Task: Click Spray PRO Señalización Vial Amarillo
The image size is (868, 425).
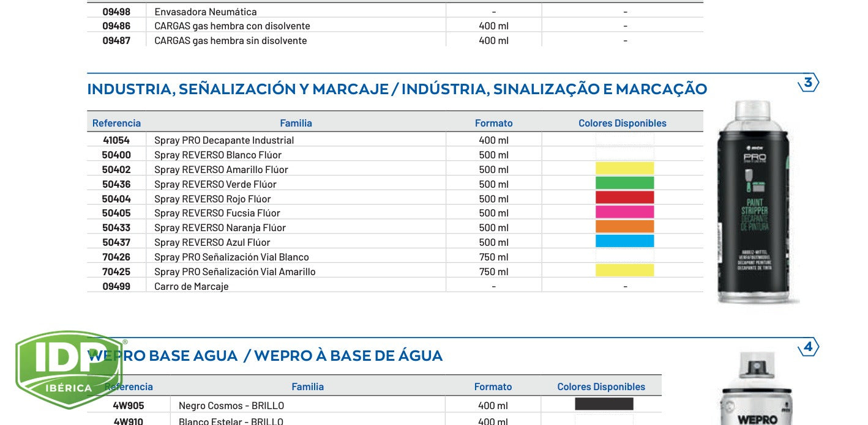Action: 235,272
